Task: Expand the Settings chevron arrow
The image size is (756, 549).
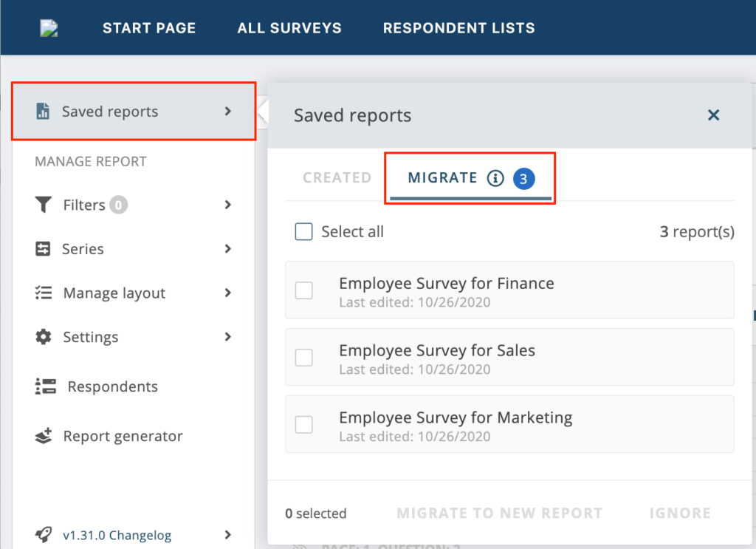Action: point(228,337)
